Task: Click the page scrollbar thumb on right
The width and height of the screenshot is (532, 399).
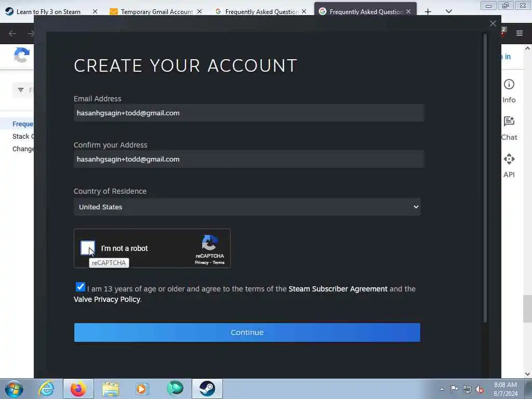Action: pyautogui.click(x=527, y=309)
